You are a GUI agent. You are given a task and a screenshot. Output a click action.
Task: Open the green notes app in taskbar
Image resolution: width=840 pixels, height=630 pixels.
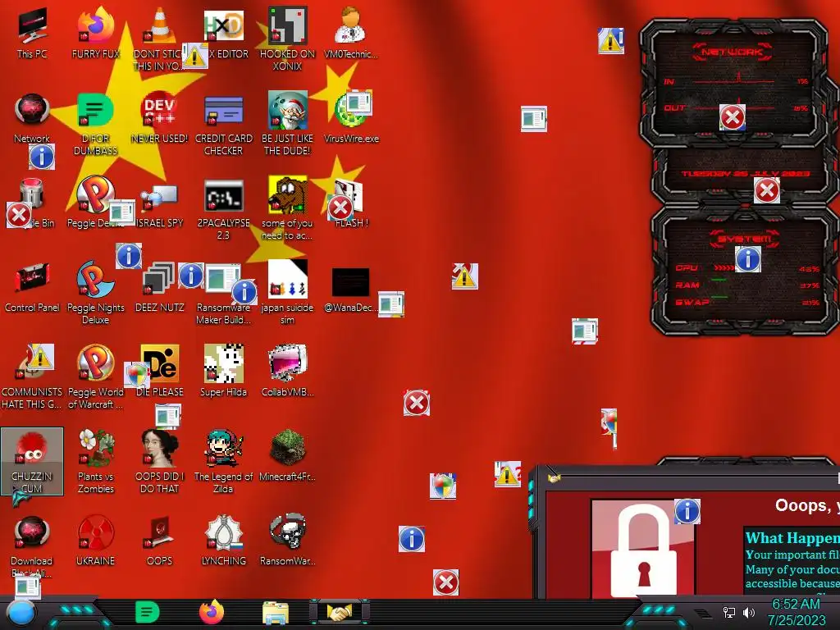point(148,612)
